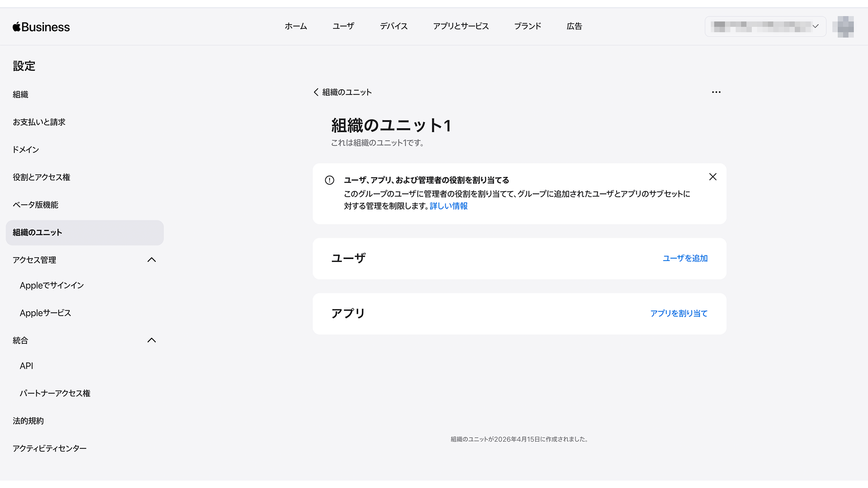Open the API settings item

pos(26,366)
